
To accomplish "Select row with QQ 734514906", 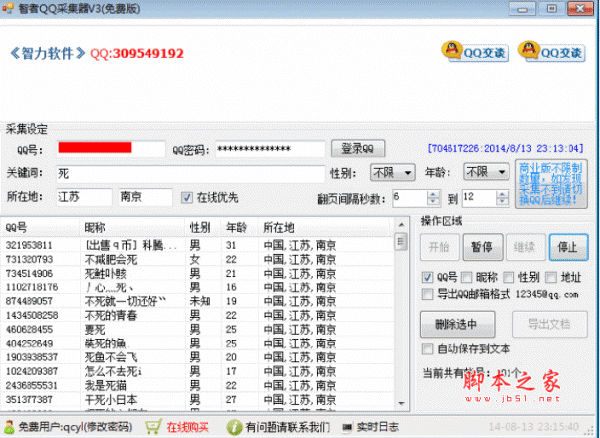I will click(x=197, y=274).
